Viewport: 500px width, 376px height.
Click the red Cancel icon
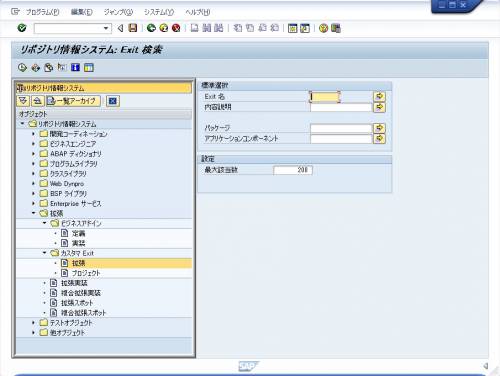click(x=176, y=28)
